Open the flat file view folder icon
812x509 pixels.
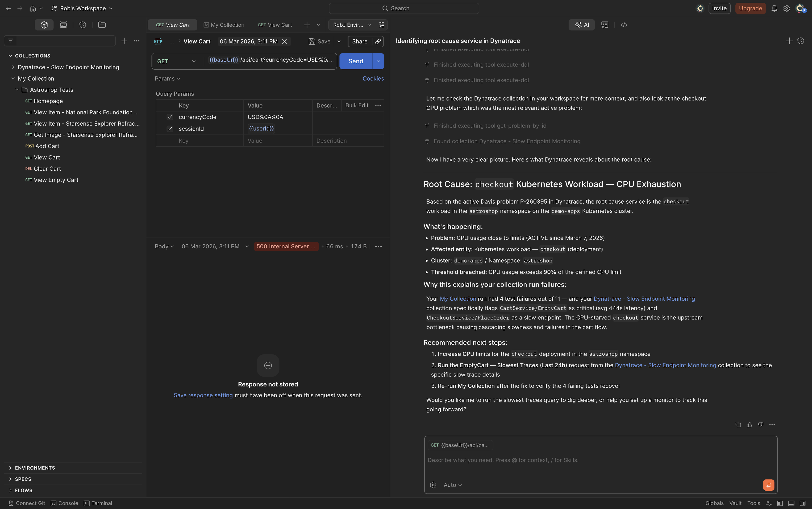[101, 25]
